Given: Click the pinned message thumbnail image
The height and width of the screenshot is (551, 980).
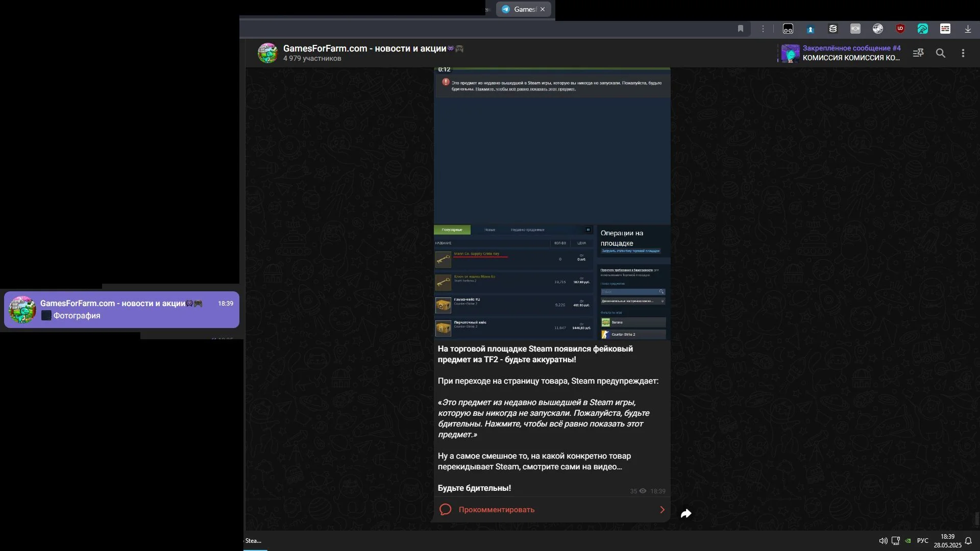Looking at the screenshot, I should (791, 53).
